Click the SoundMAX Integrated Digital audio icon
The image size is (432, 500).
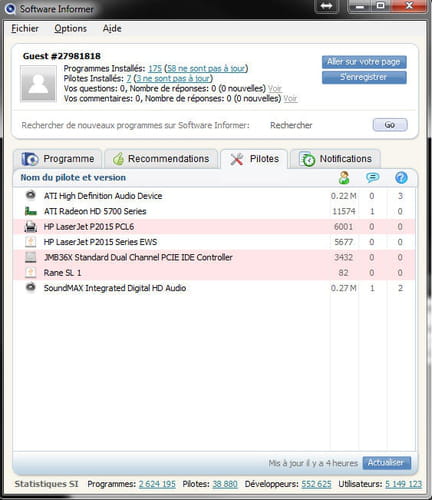coord(31,287)
